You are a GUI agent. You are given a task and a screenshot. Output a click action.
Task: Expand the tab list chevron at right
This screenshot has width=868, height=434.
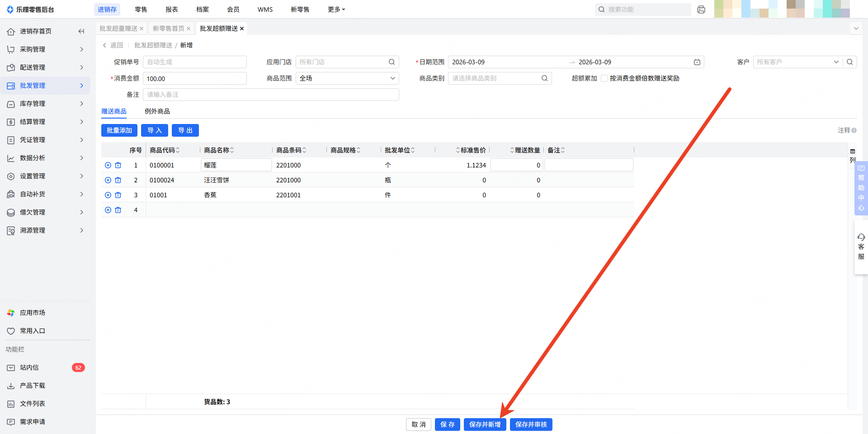tap(856, 29)
